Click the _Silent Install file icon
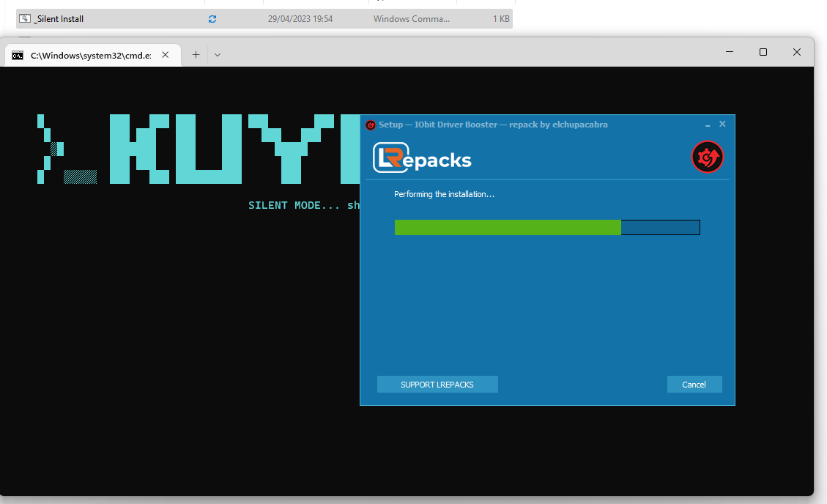 point(24,19)
